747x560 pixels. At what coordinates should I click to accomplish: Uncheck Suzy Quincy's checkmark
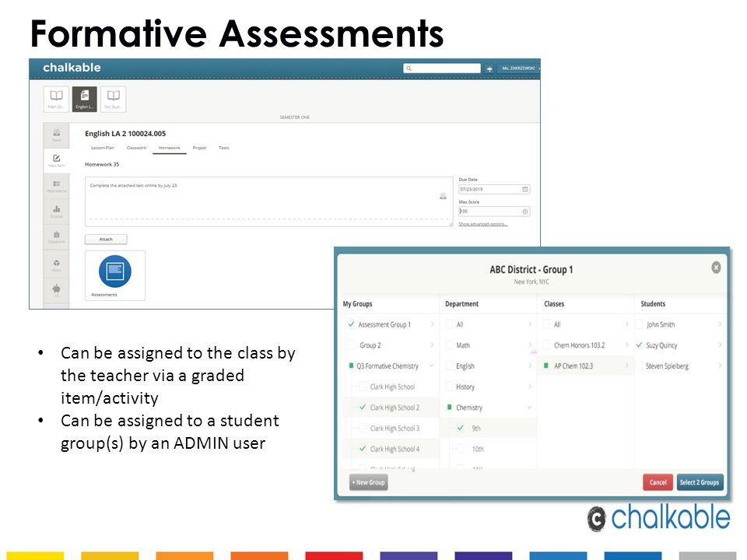(x=640, y=345)
